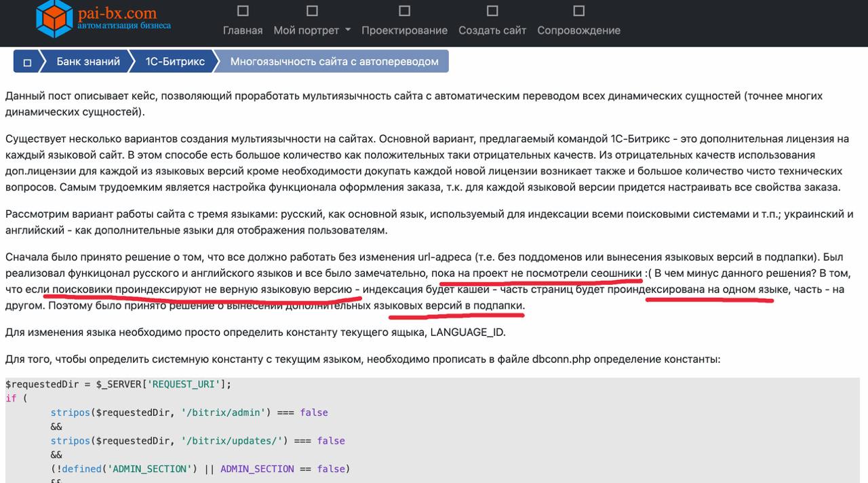The height and width of the screenshot is (483, 868).
Task: Click the orange cube pai-bx logo
Action: (54, 18)
